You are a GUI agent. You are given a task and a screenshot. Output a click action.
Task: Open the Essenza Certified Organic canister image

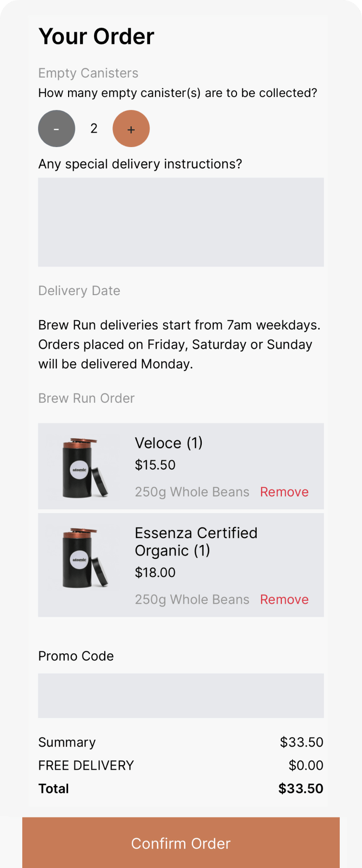tap(85, 557)
